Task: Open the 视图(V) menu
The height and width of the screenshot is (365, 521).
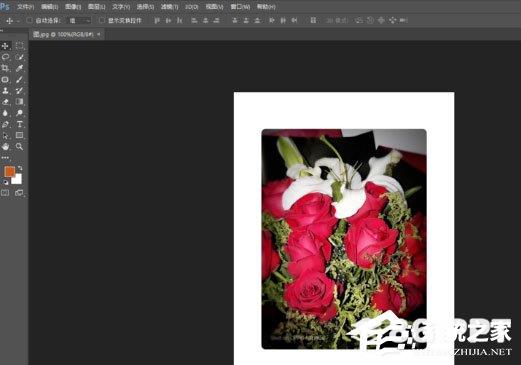Action: [x=214, y=7]
